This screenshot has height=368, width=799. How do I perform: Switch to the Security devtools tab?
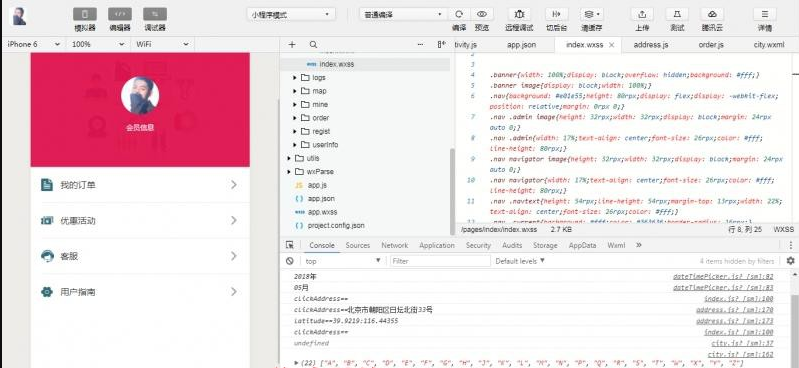click(478, 245)
